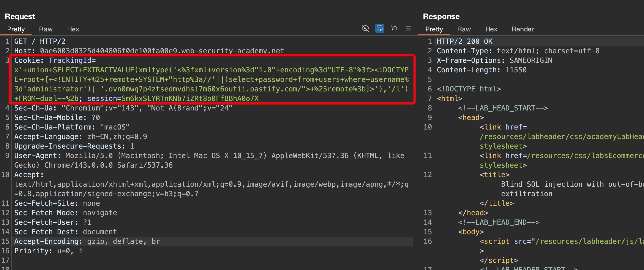Click the Content-Length response header
Viewport: 644px width, 270px height.
point(481,70)
